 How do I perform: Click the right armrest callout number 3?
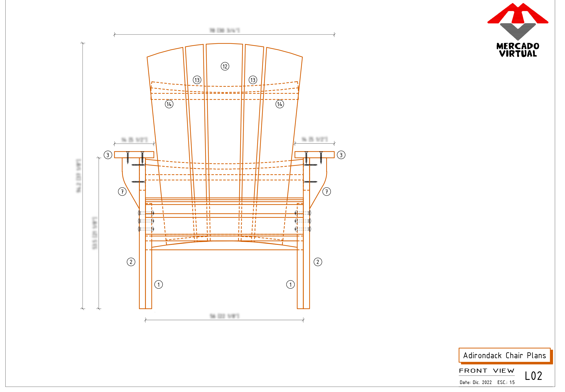click(341, 155)
